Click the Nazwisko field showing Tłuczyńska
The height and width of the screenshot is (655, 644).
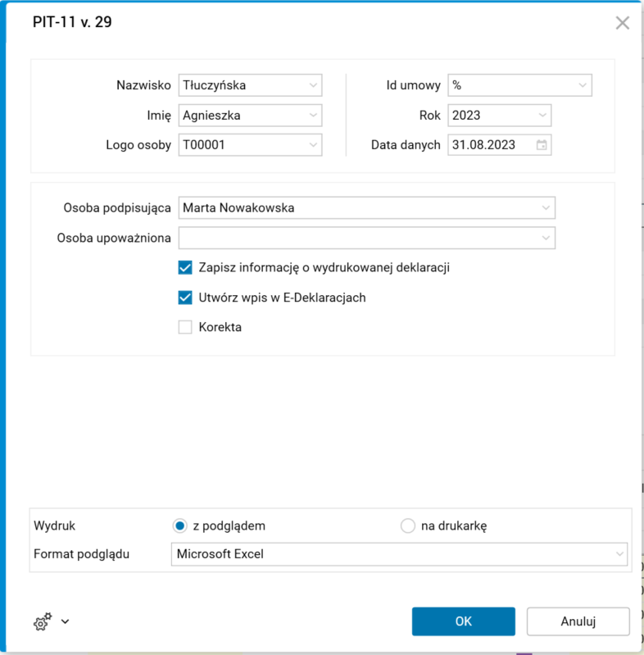click(250, 85)
